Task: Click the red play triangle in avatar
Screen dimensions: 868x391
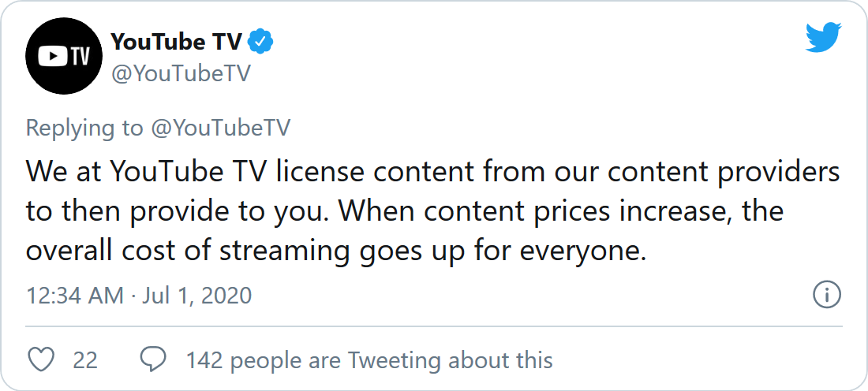Action: (x=51, y=56)
